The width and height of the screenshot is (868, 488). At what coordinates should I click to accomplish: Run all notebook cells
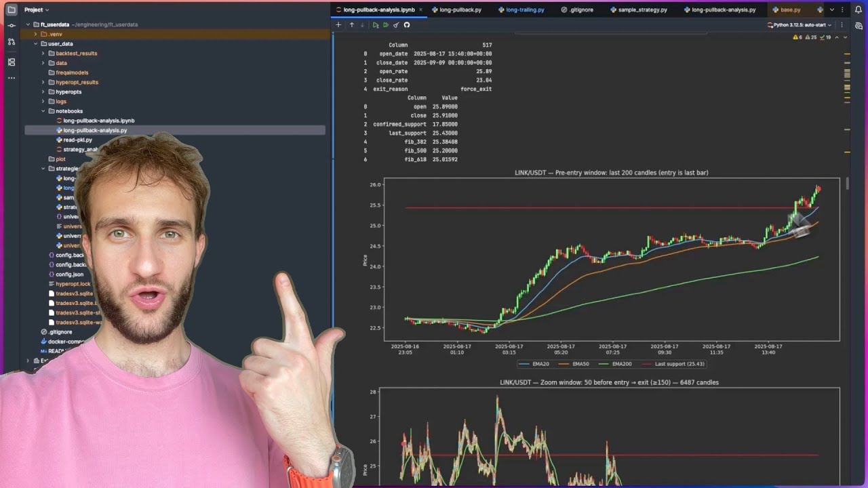pyautogui.click(x=386, y=25)
